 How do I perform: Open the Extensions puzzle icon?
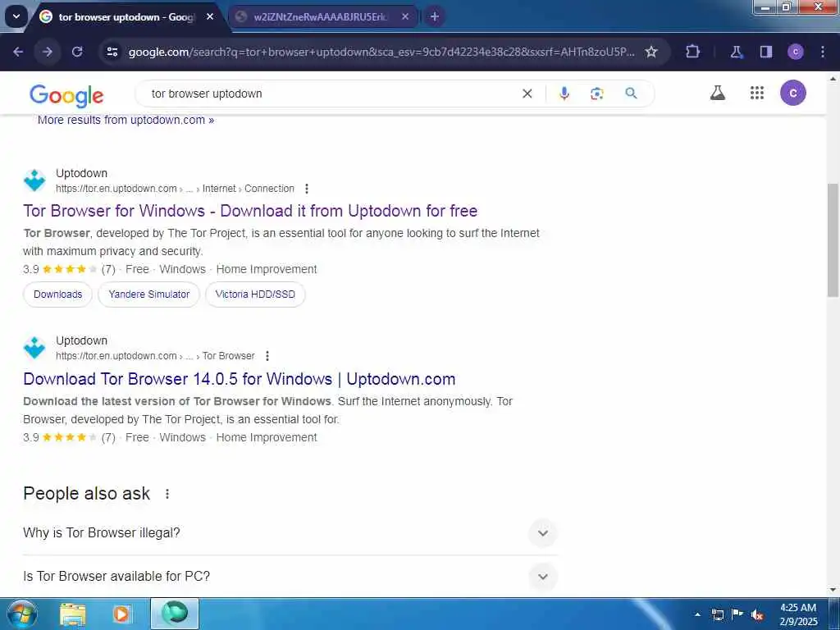[x=692, y=52]
